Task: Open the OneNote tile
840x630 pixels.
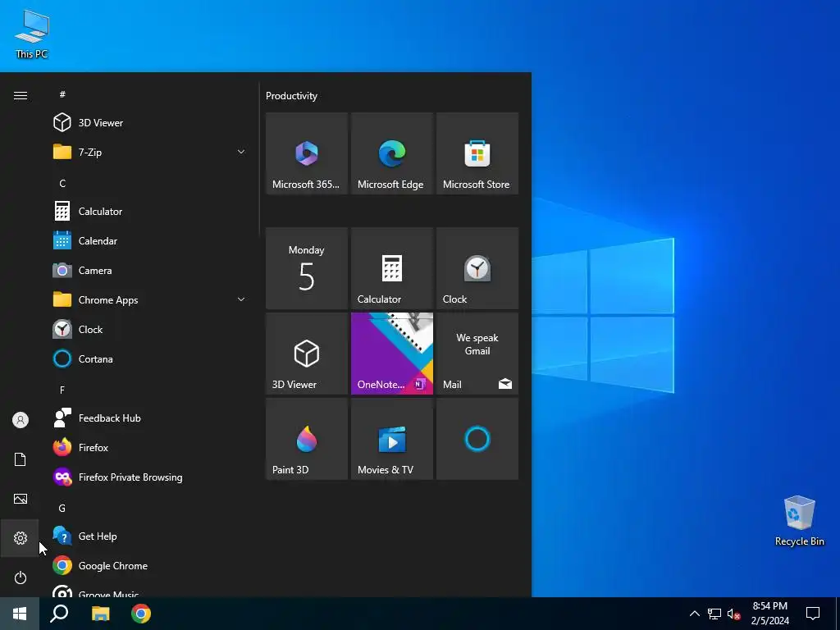Action: 391,354
